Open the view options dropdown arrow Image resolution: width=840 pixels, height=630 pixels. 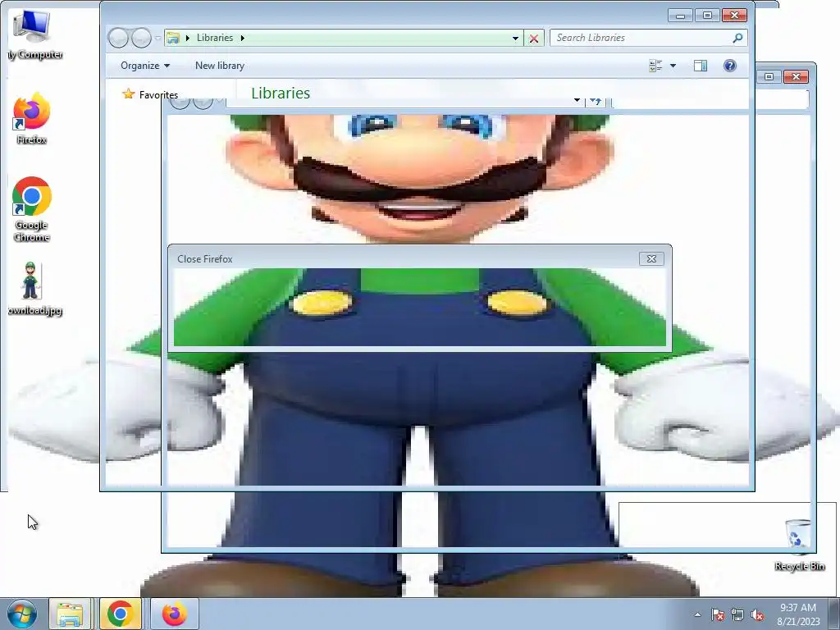point(673,66)
